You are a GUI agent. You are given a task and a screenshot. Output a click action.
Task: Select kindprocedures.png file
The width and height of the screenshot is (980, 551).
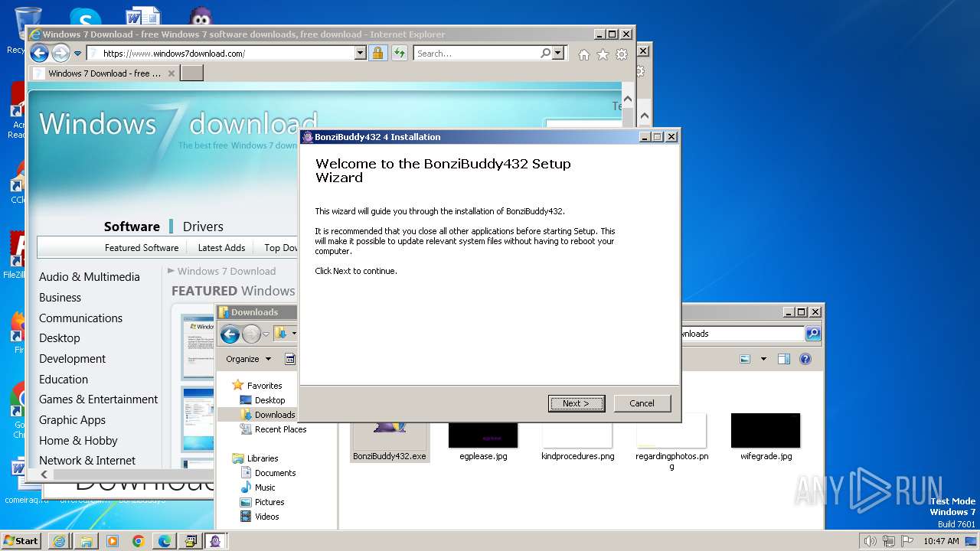coord(577,438)
